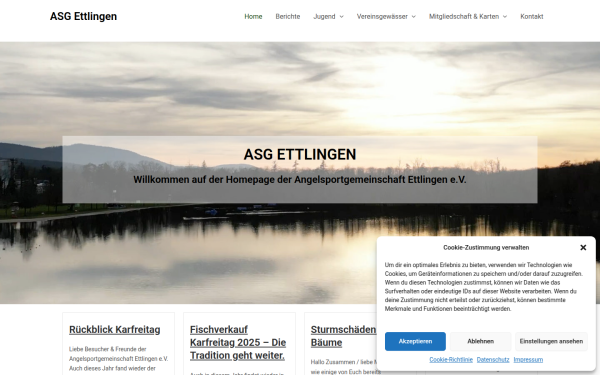Click the ASG Ettlingen site title
Image resolution: width=600 pixels, height=375 pixels.
tap(83, 16)
